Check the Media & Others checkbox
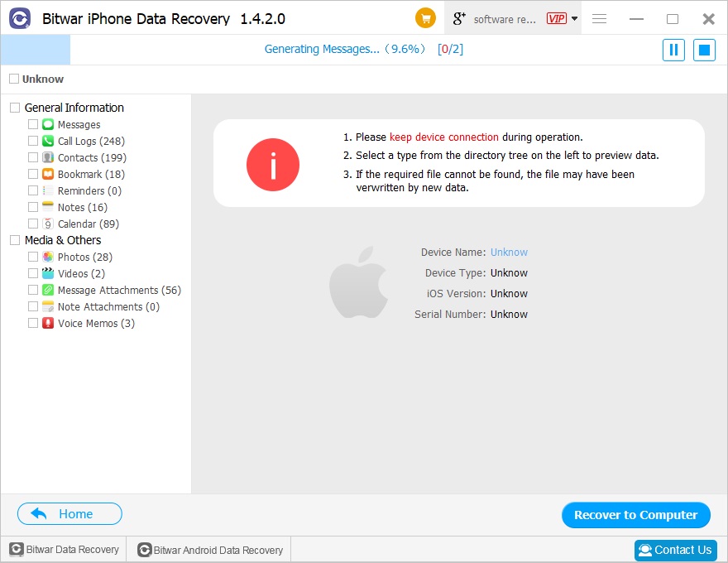This screenshot has width=728, height=563. point(16,240)
